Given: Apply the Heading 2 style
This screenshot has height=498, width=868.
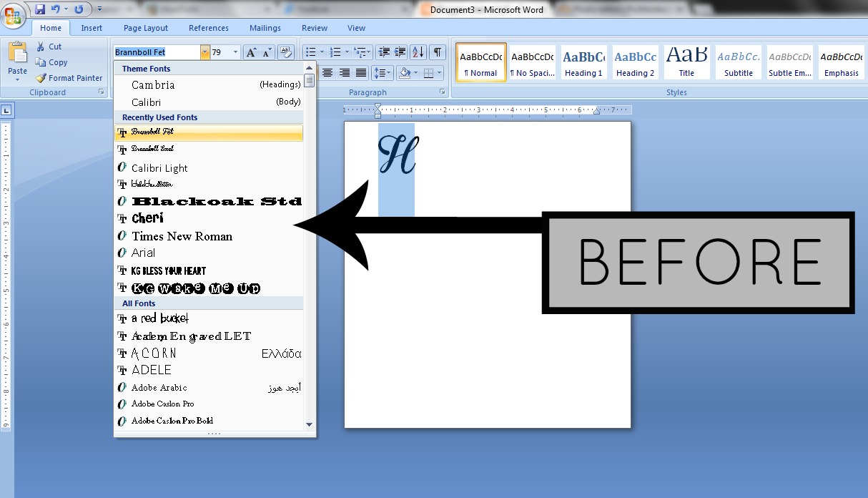Looking at the screenshot, I should tap(636, 62).
